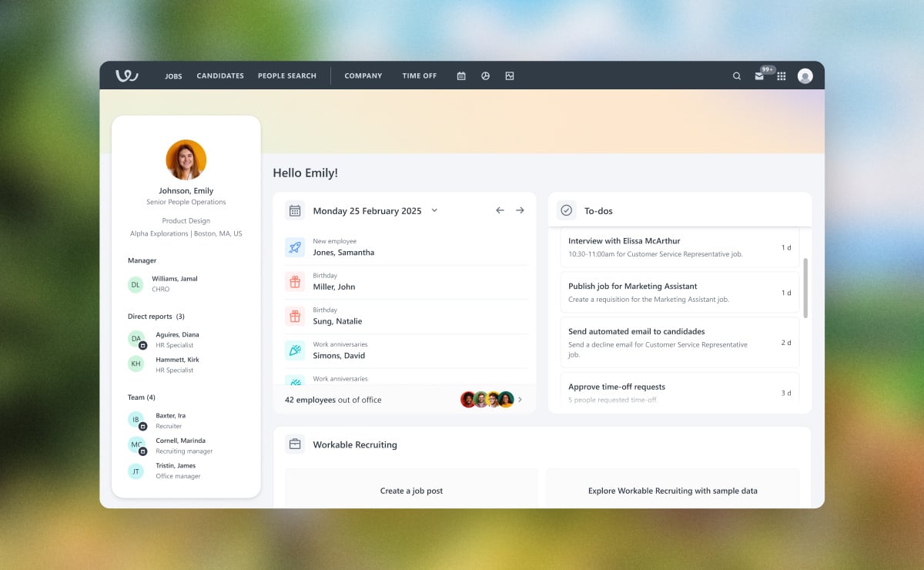Click the right arrow to view next day
The width and height of the screenshot is (924, 570).
521,210
